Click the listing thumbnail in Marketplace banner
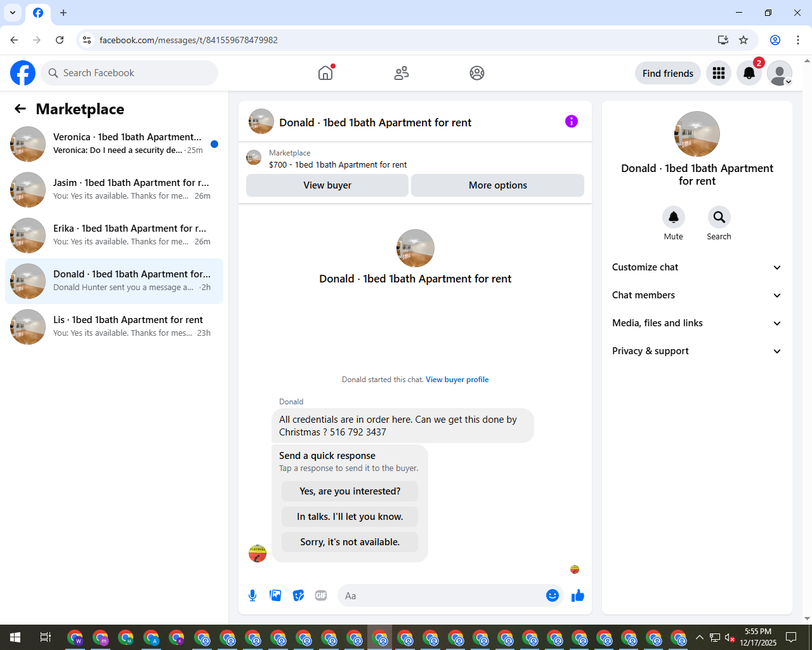 [254, 158]
